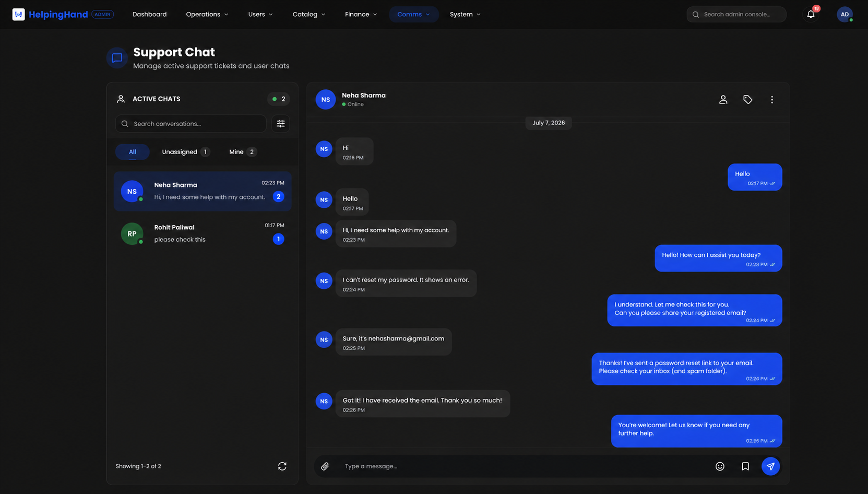
Task: Select the All chats tab
Action: click(x=133, y=152)
